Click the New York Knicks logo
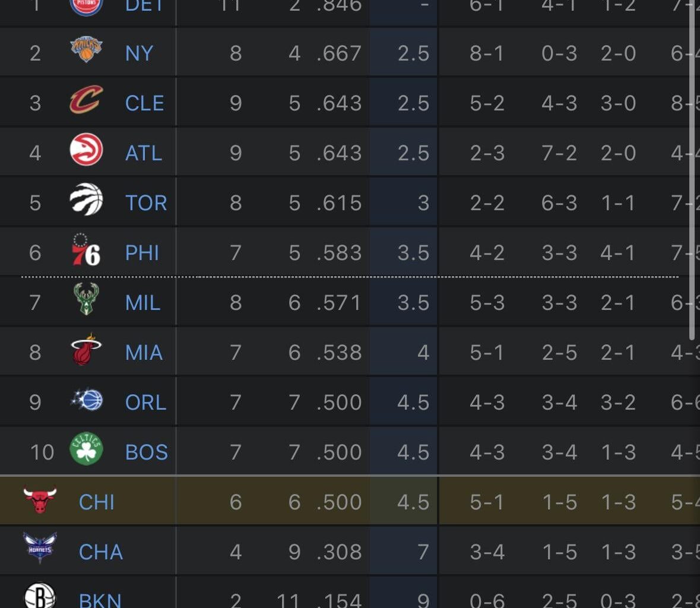Screen dimensions: 700x608 click(x=86, y=52)
